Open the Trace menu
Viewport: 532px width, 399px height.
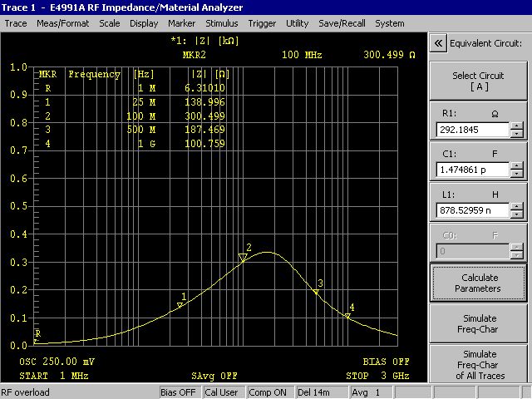click(16, 23)
